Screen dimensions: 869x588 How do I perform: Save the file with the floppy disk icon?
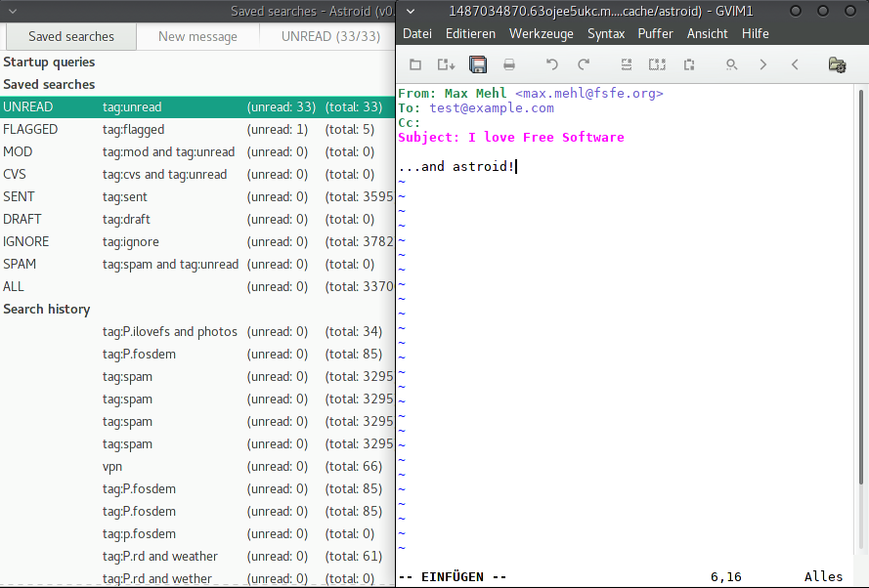[x=478, y=64]
